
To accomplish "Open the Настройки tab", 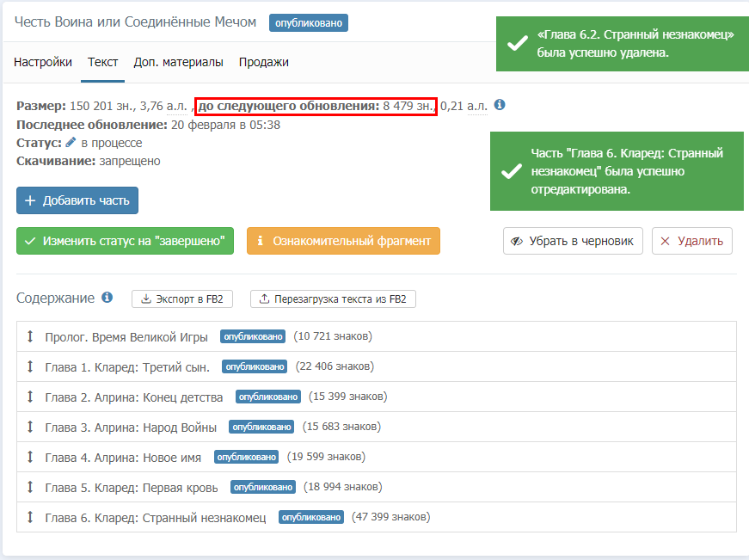I will point(43,62).
